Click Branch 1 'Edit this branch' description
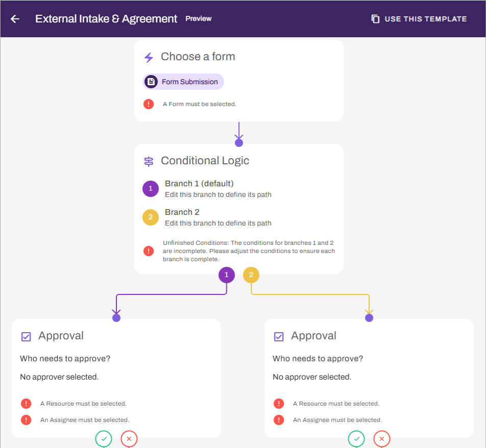This screenshot has width=486, height=448. tap(218, 194)
